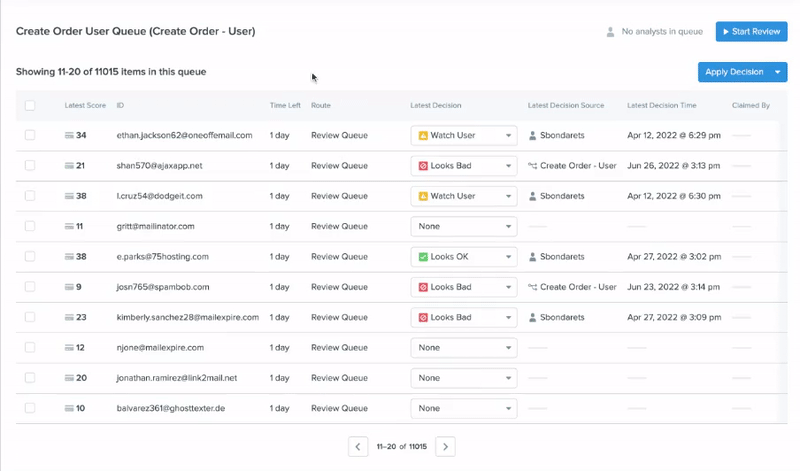Viewport: 800px width, 471px height.
Task: Click the score icon next to score 21
Action: (69, 165)
